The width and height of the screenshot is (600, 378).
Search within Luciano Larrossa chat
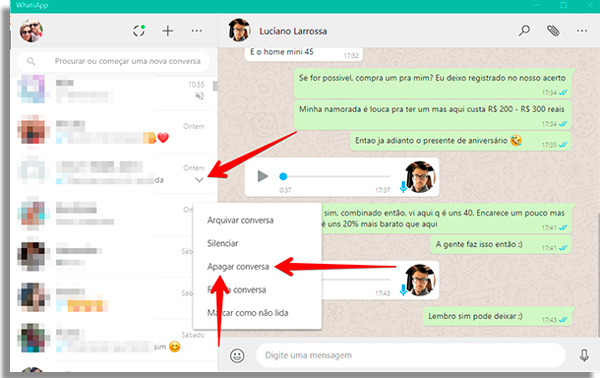click(x=524, y=30)
